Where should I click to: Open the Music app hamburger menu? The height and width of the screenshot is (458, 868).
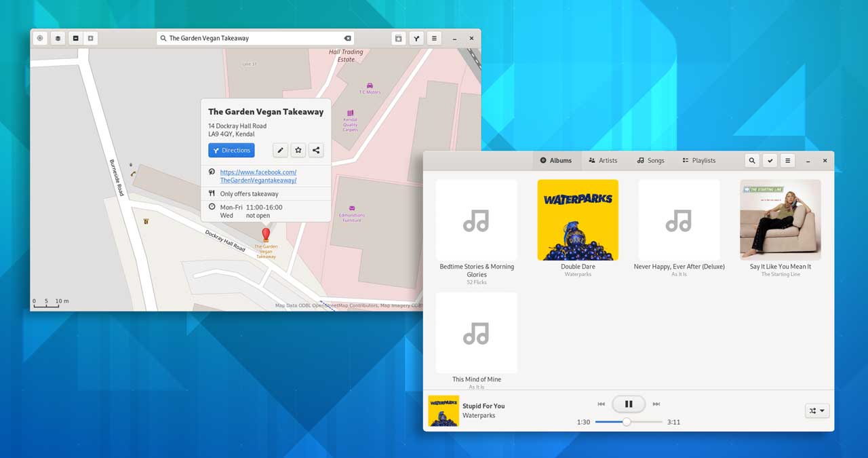click(787, 161)
